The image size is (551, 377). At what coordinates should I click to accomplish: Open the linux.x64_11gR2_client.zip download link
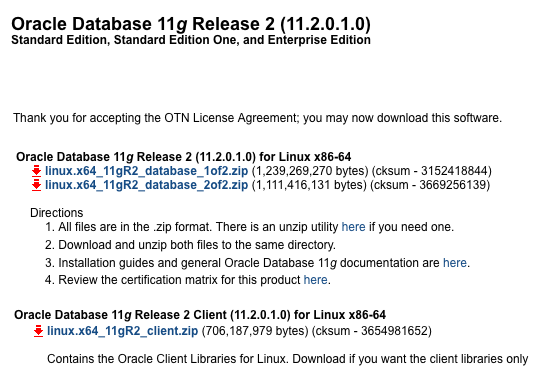point(123,331)
